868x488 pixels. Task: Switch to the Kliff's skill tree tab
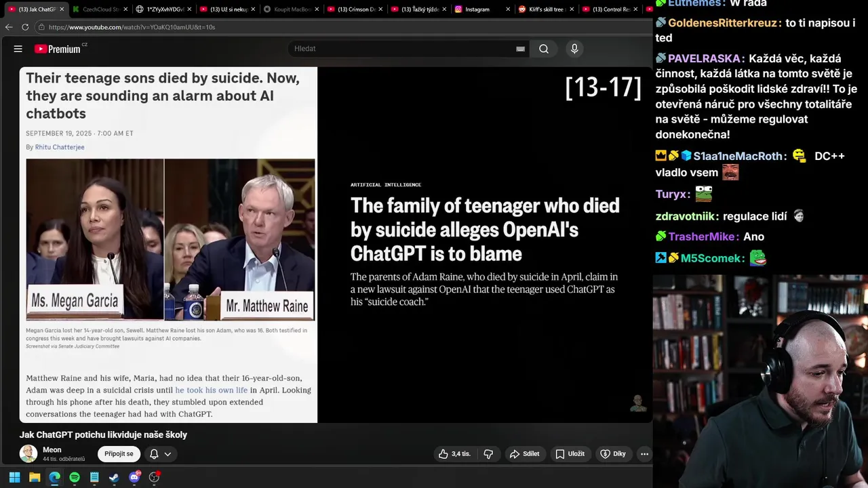coord(547,9)
